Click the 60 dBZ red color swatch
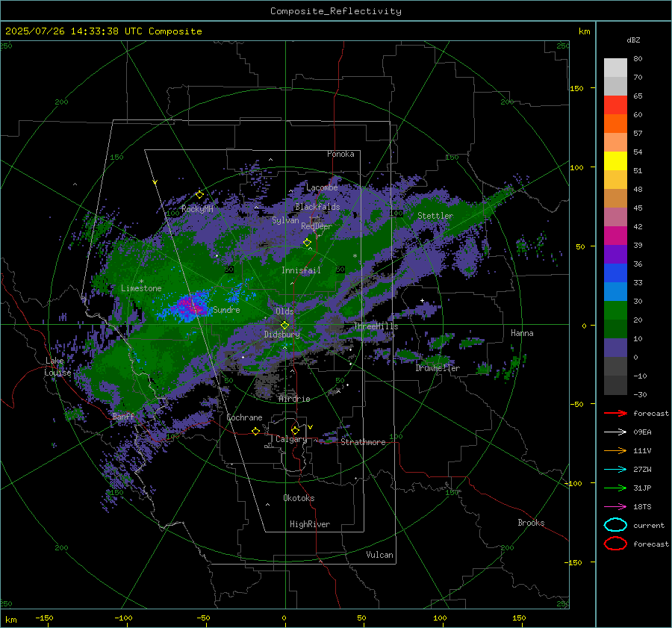This screenshot has width=672, height=628. pos(615,105)
